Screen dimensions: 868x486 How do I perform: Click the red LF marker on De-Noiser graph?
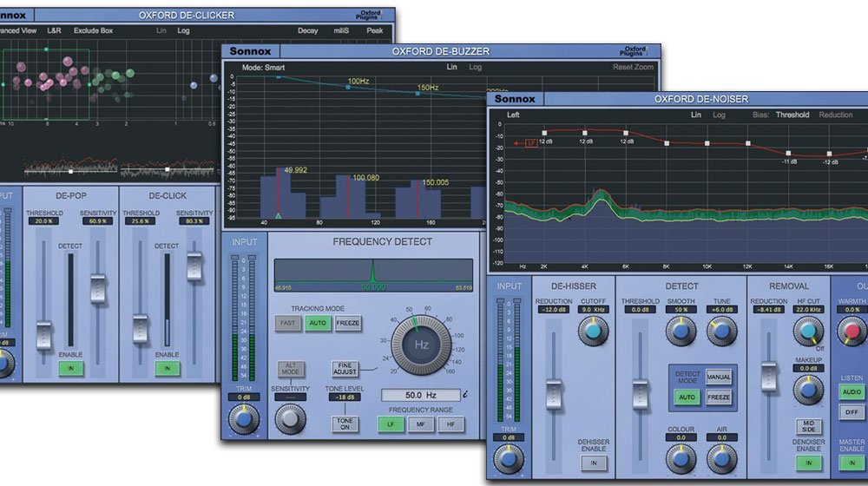[x=531, y=143]
